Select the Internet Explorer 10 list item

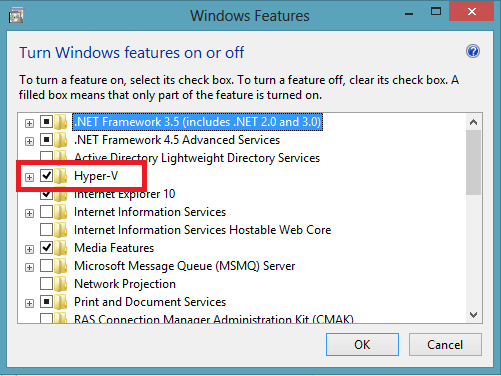(x=124, y=194)
